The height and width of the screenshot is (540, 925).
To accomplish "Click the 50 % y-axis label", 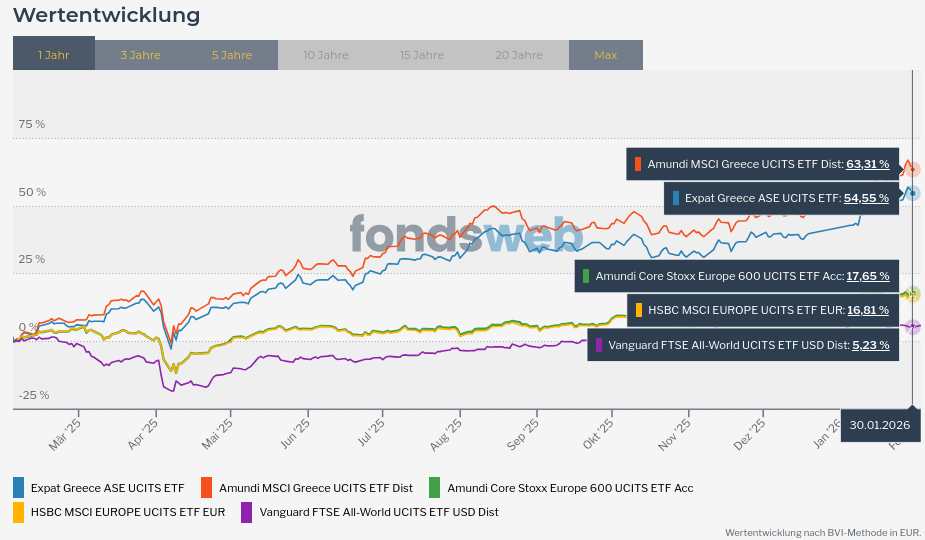I will pyautogui.click(x=32, y=192).
